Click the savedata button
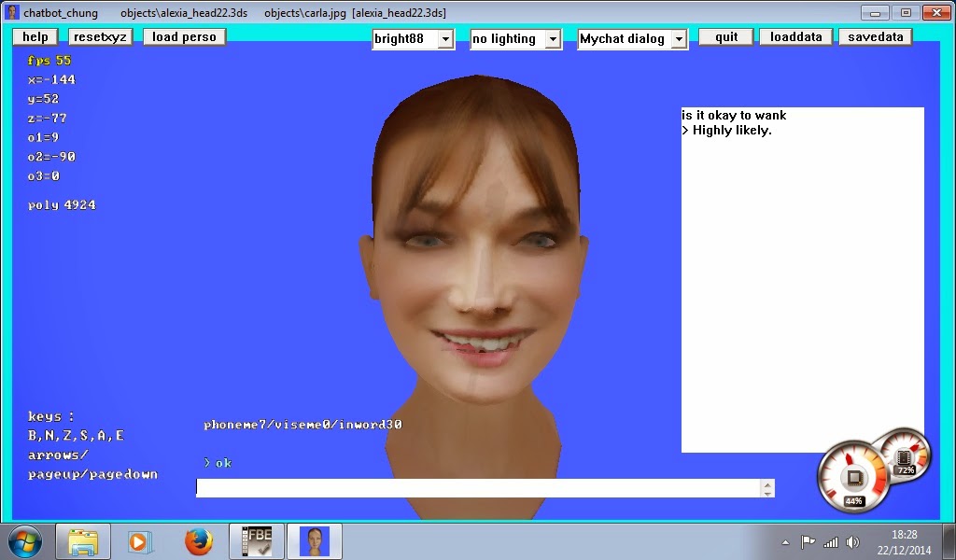Viewport: 956px width, 560px height. [876, 37]
